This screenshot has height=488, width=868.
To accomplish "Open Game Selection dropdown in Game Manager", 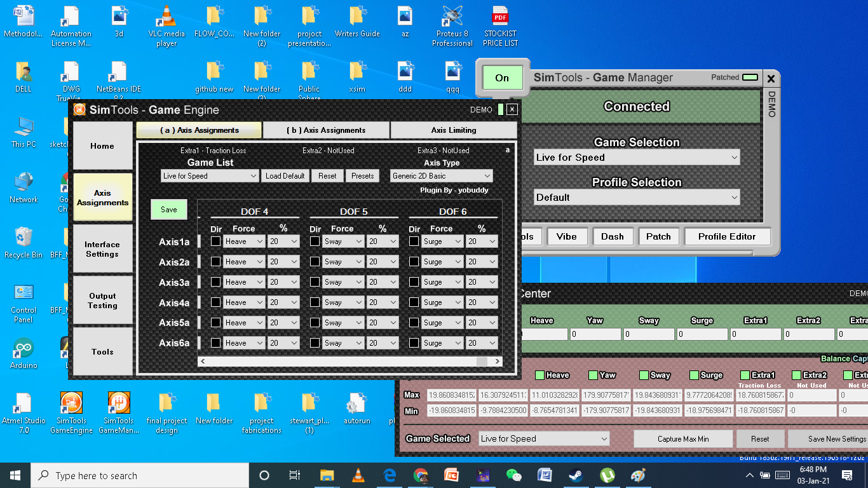I will click(x=637, y=158).
